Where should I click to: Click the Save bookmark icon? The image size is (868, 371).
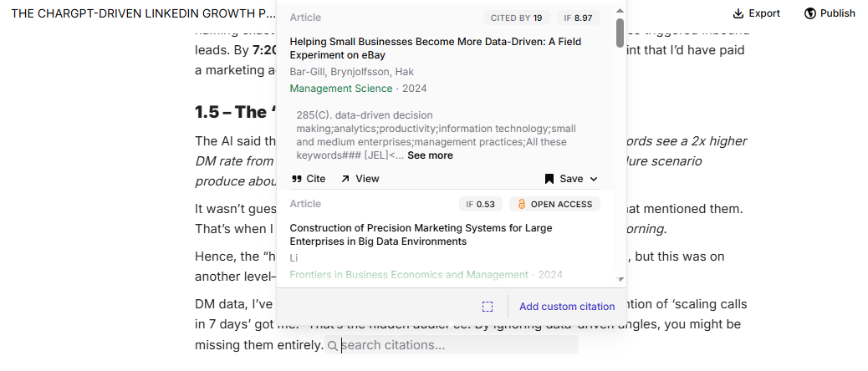pyautogui.click(x=549, y=179)
